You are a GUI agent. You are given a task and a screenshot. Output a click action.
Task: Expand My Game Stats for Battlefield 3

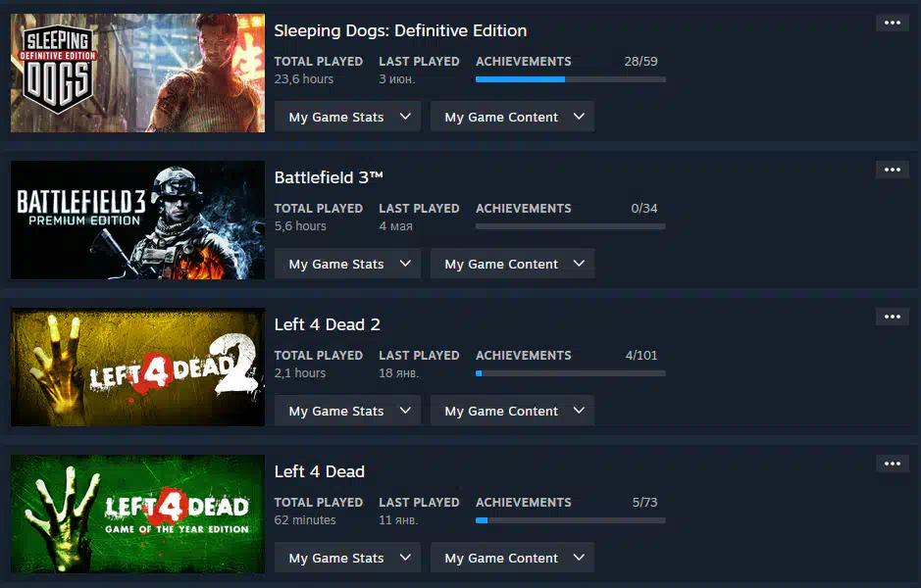click(348, 264)
